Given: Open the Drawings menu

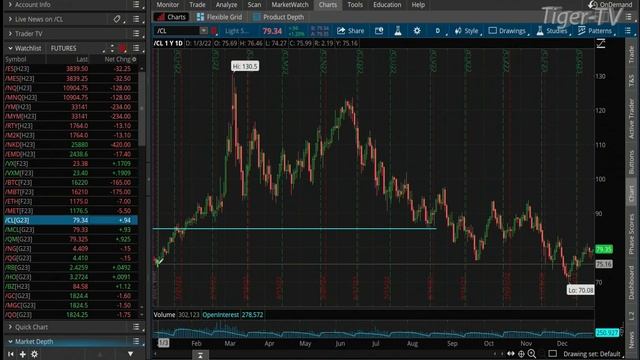Looking at the screenshot, I should point(507,31).
